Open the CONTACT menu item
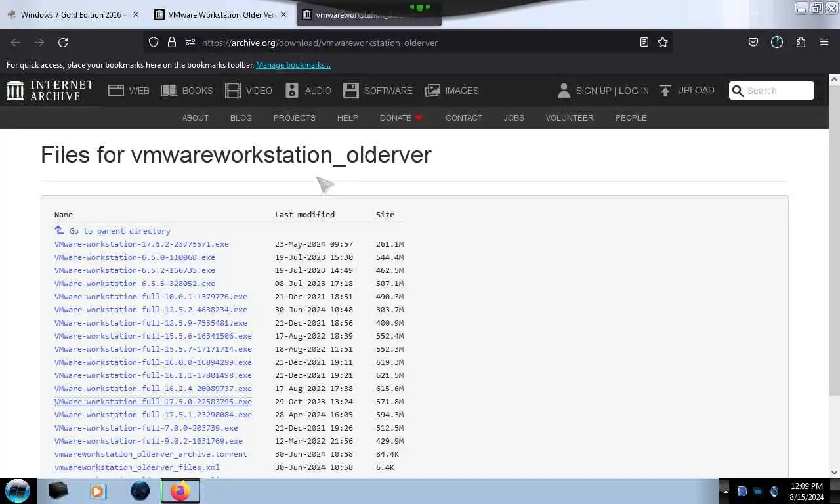This screenshot has width=840, height=504. (x=464, y=118)
